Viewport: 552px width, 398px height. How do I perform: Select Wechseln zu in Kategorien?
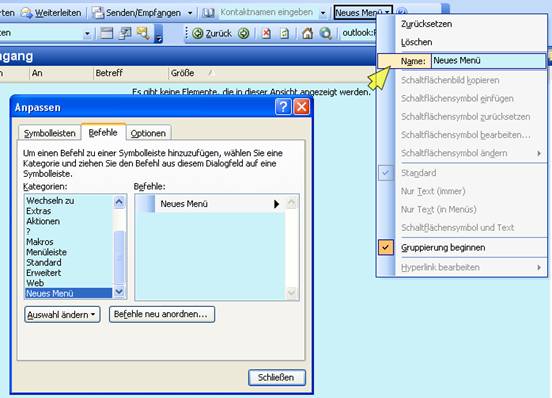69,201
